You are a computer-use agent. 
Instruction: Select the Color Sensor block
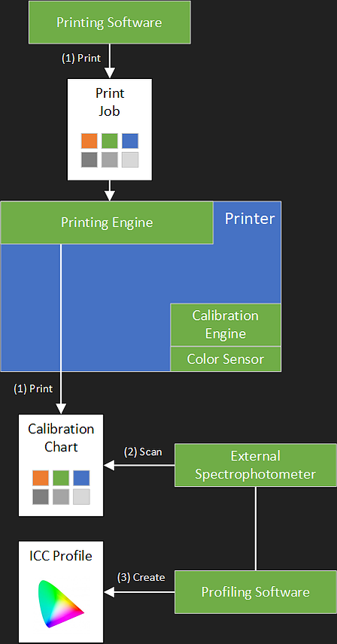coord(226,359)
